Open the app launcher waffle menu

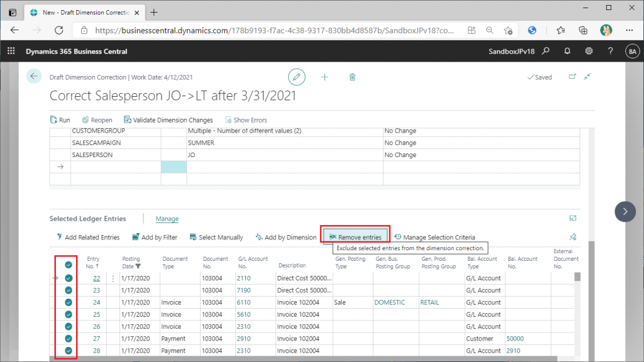point(11,51)
